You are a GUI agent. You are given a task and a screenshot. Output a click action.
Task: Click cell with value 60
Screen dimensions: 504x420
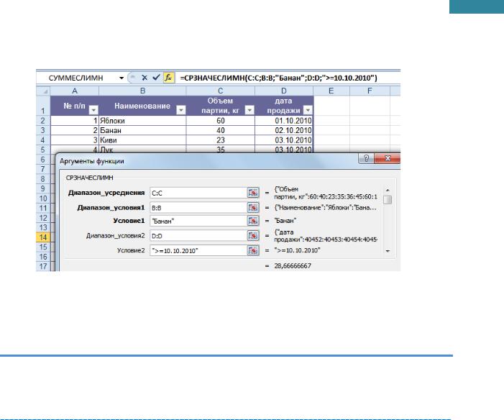coord(221,121)
